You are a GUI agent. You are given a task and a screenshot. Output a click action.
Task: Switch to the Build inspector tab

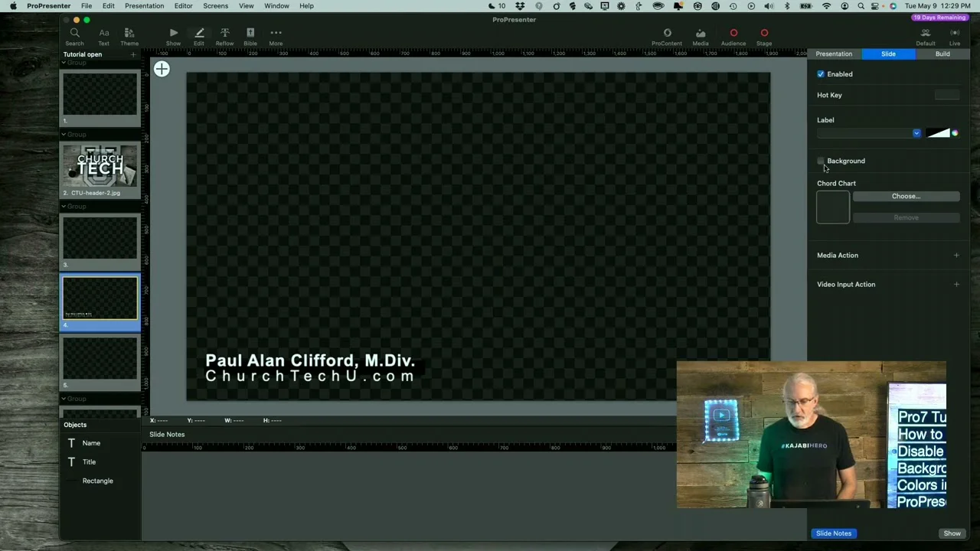(x=942, y=54)
